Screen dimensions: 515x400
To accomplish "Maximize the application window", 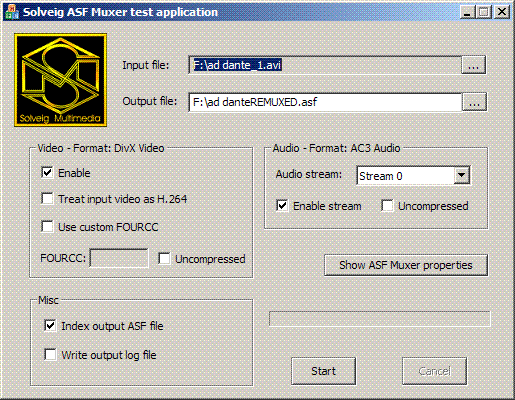I will tap(484, 12).
